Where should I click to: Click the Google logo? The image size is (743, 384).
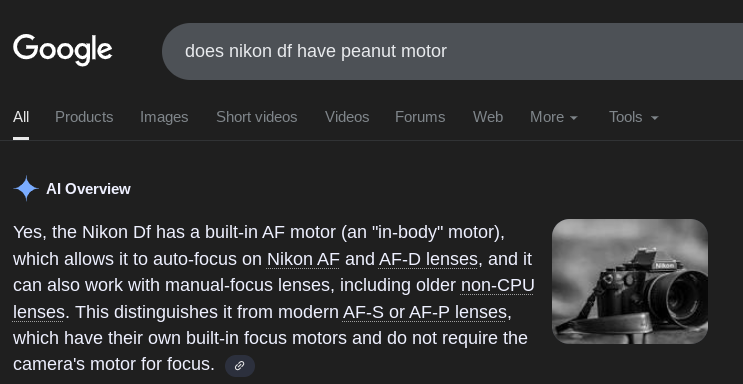click(63, 50)
